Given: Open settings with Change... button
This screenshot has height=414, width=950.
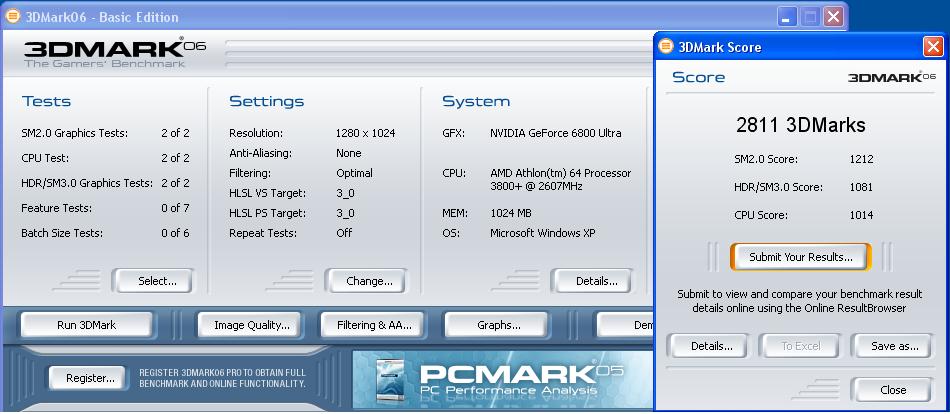Looking at the screenshot, I should pos(366,281).
